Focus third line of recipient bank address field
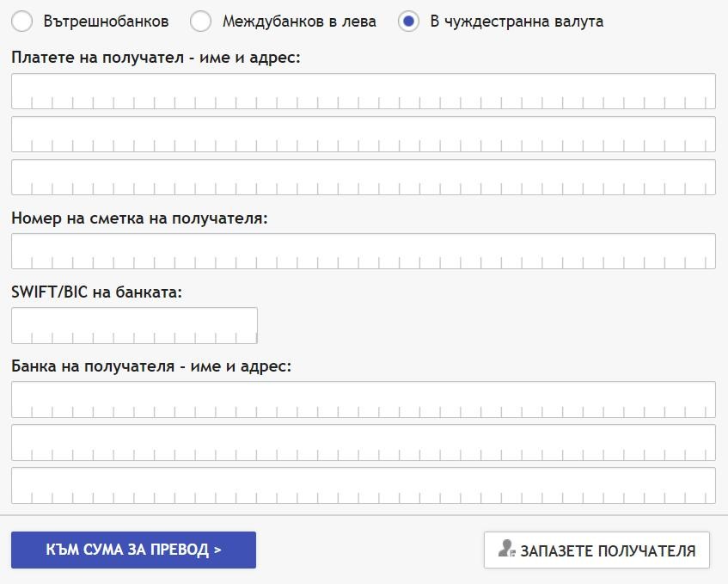 point(364,485)
